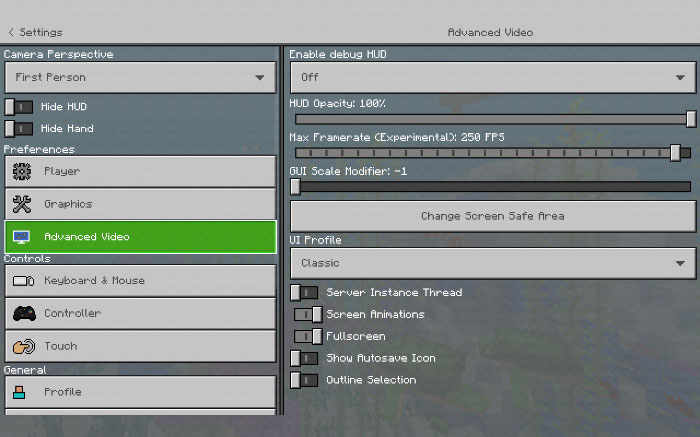Open the Controller settings tab
Image resolution: width=700 pixels, height=437 pixels.
tap(141, 313)
